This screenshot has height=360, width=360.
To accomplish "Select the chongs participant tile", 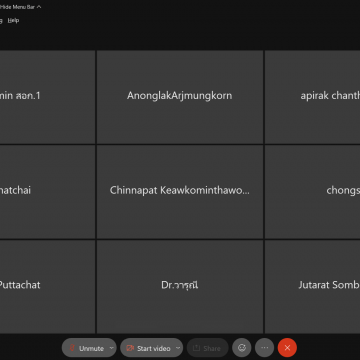I will [x=313, y=192].
